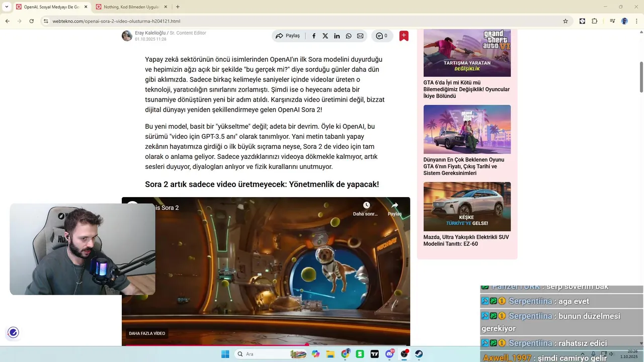Open GTA 6'da İyi mi Kötü mü headline
This screenshot has height=362, width=644.
466,89
